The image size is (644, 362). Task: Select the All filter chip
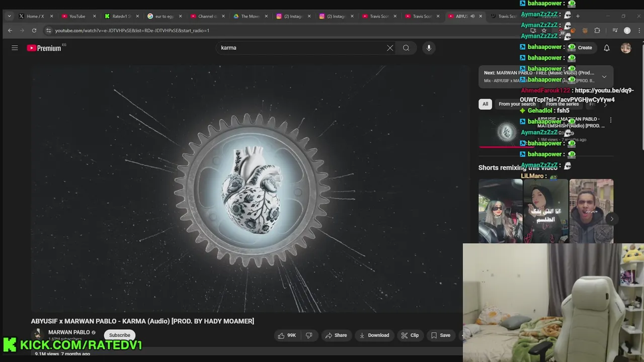coord(485,104)
